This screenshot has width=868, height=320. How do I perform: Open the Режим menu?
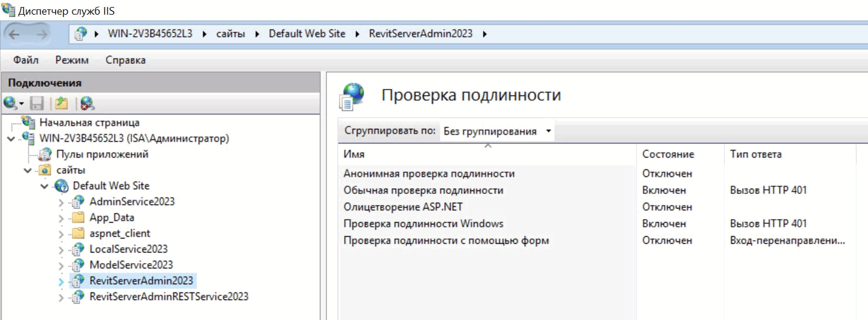72,60
